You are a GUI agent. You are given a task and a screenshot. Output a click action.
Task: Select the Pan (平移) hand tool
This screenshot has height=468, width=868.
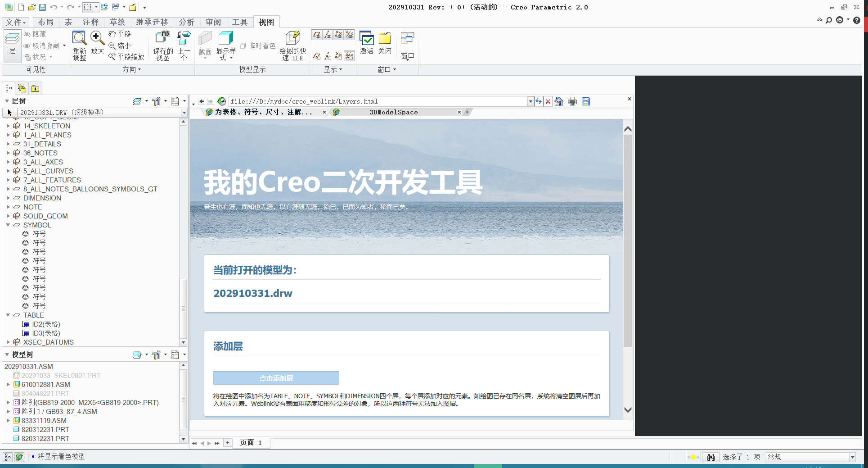point(120,34)
